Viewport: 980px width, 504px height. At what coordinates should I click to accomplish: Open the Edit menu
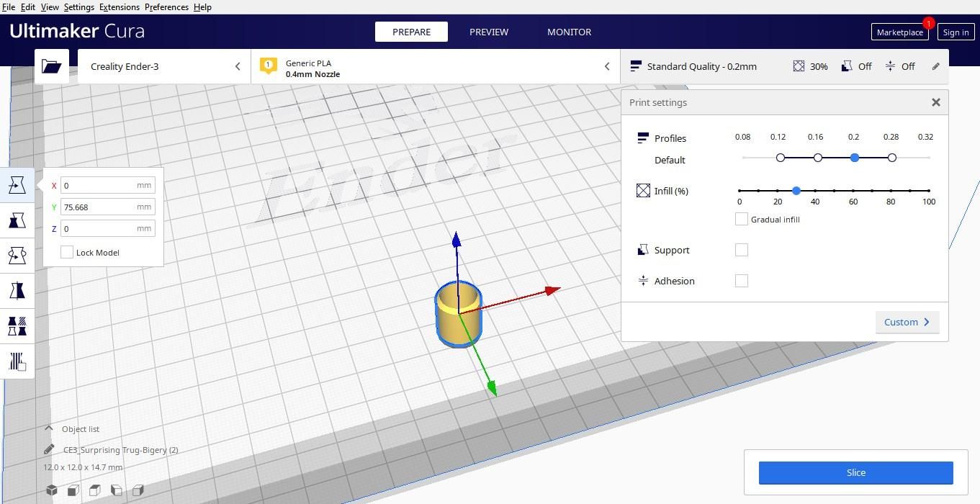[27, 6]
